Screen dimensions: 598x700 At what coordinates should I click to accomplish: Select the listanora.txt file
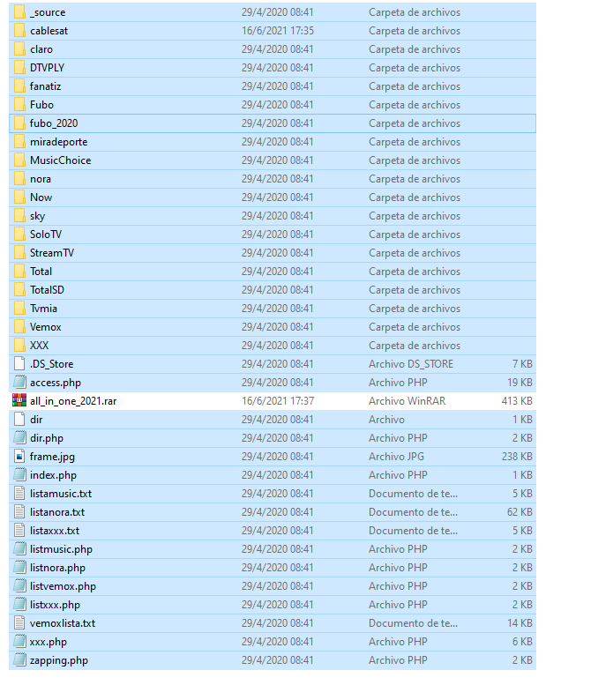tap(57, 512)
